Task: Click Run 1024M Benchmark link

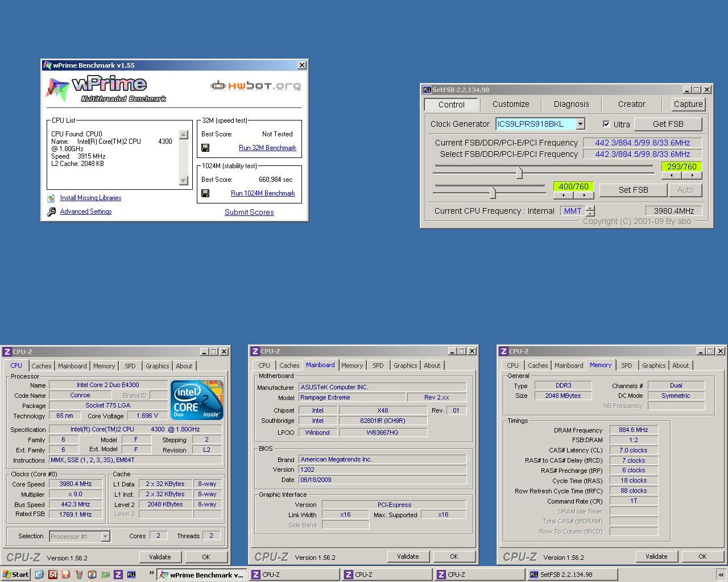Action: click(x=263, y=193)
